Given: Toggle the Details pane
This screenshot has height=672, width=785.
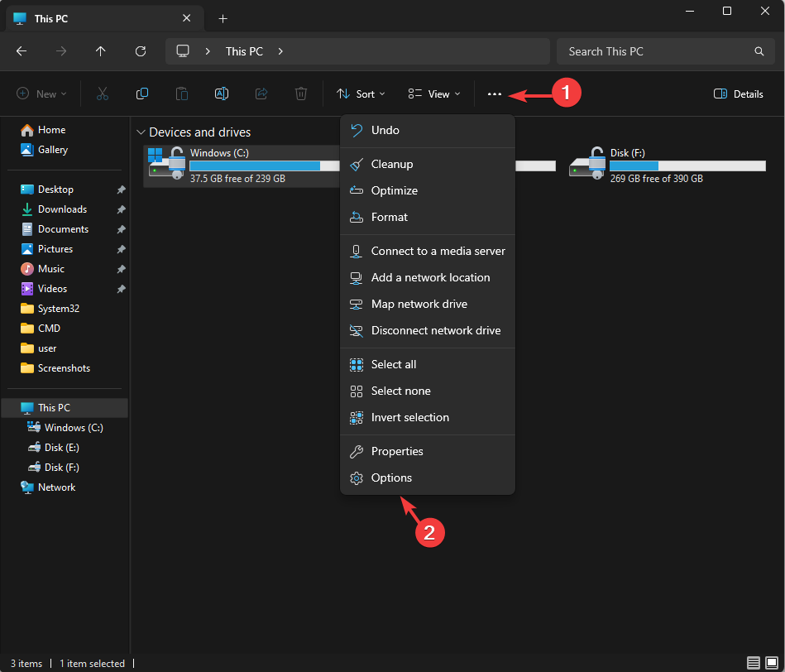Looking at the screenshot, I should [738, 94].
